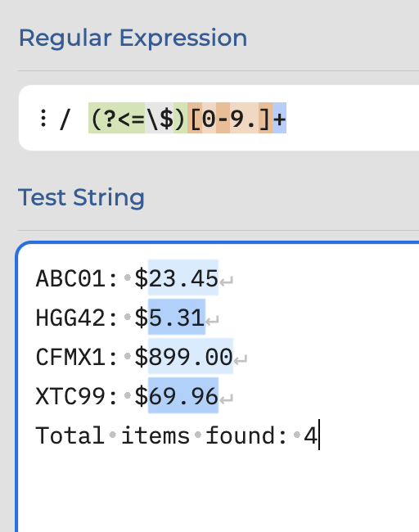
Task: Select the highlighted match 69.96
Action: point(183,395)
